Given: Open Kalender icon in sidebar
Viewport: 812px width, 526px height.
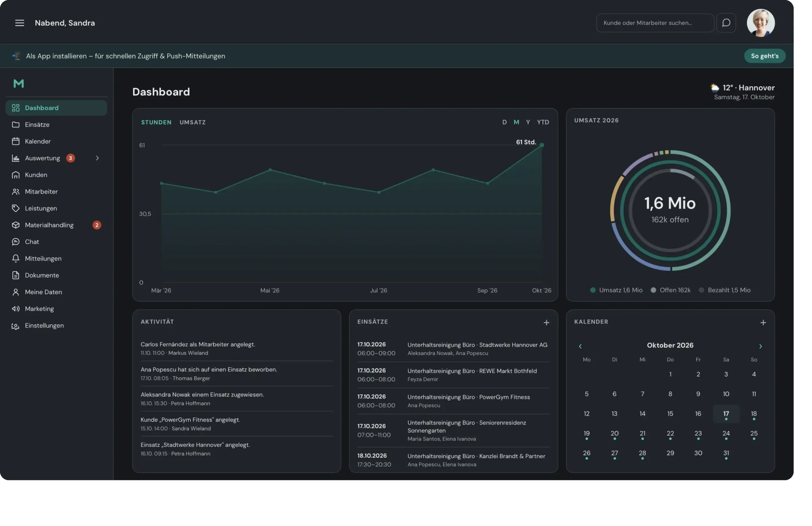Looking at the screenshot, I should 16,141.
